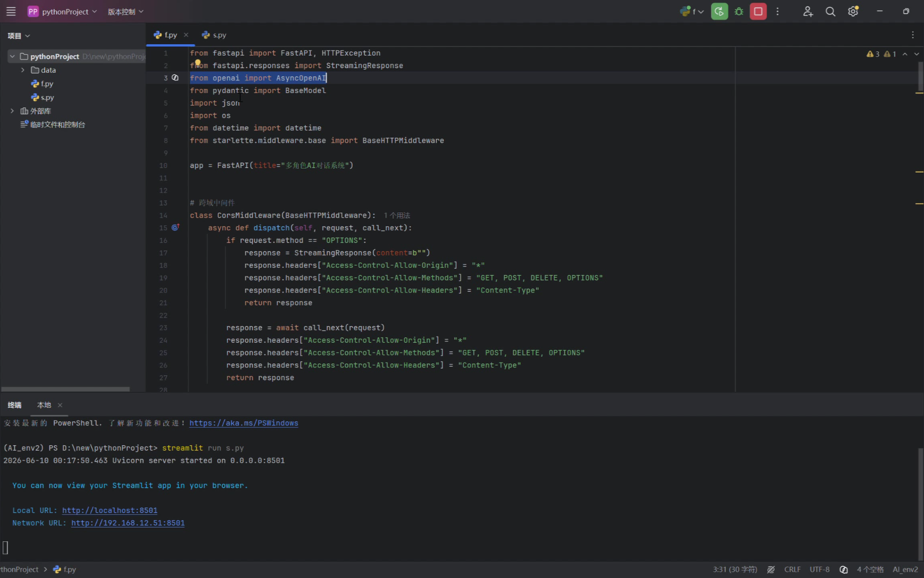Click the project panel horizontal scrollbar
The width and height of the screenshot is (924, 578).
pyautogui.click(x=65, y=389)
